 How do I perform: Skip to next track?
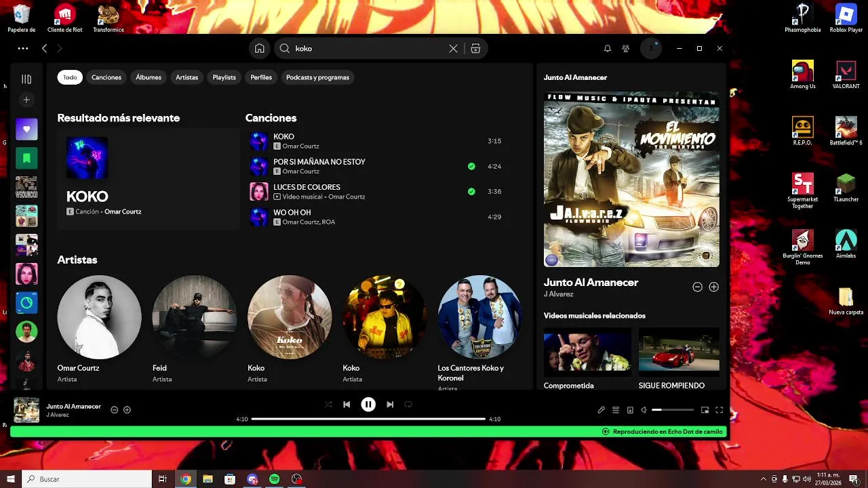(x=390, y=405)
